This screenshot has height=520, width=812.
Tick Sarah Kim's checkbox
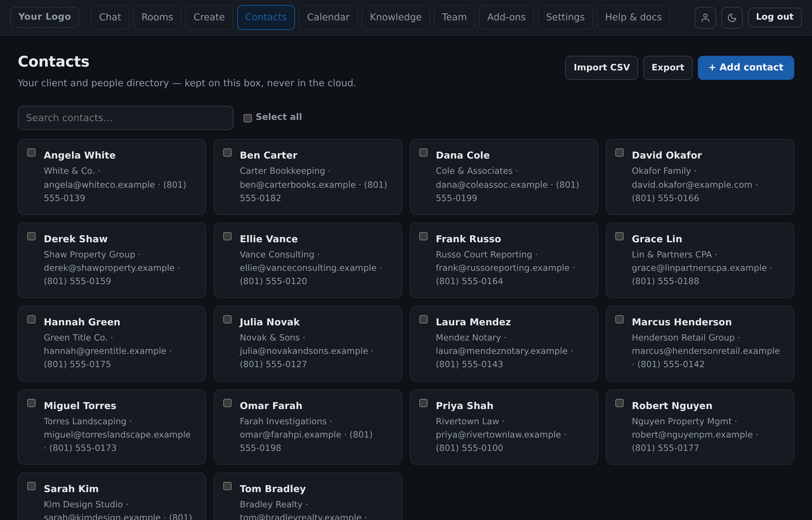pyautogui.click(x=31, y=486)
